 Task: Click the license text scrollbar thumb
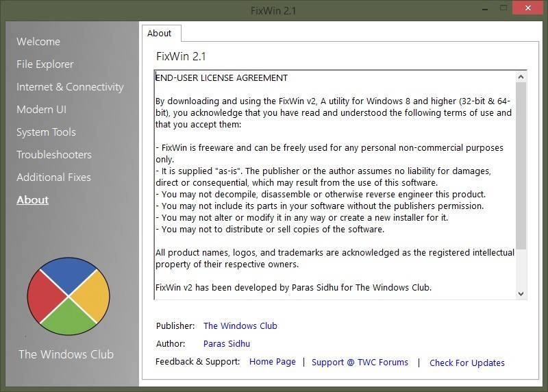[521, 166]
